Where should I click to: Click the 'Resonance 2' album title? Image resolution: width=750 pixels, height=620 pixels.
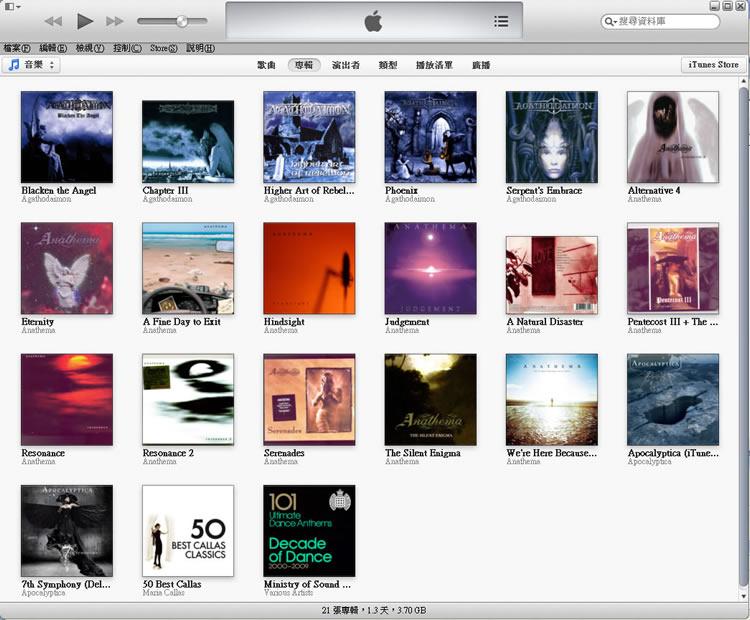pos(168,453)
